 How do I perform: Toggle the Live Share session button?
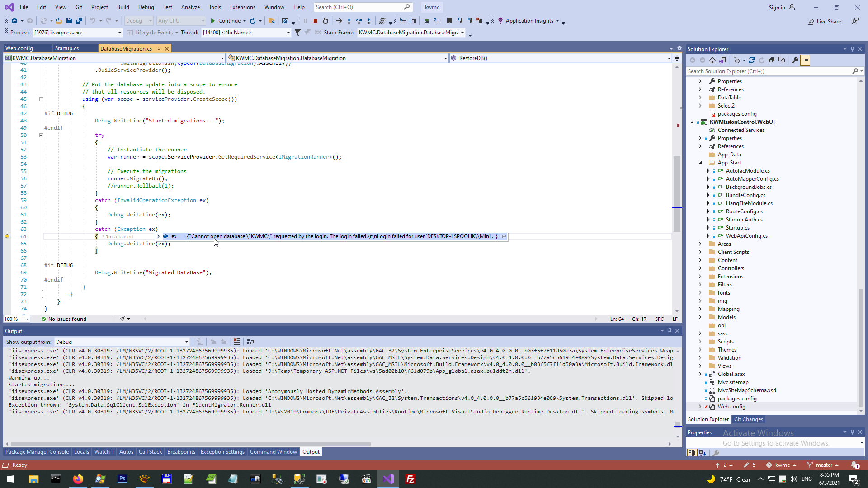[825, 22]
